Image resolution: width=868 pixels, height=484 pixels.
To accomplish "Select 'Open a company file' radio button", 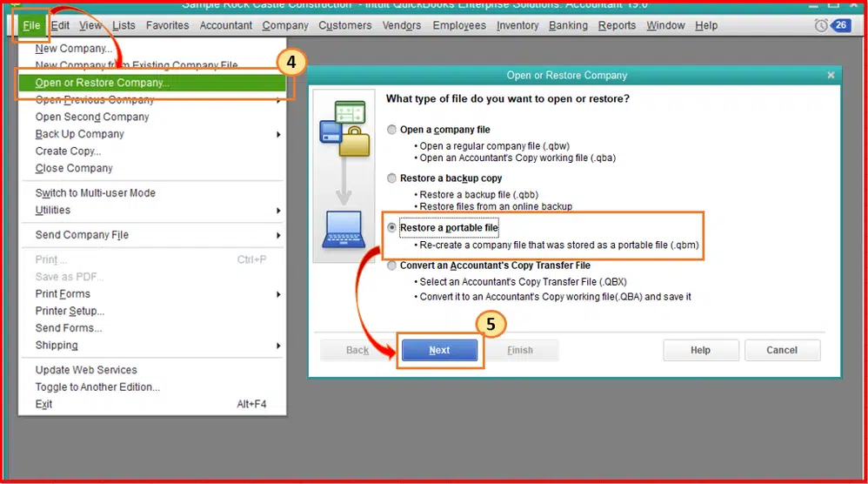I will pos(391,130).
